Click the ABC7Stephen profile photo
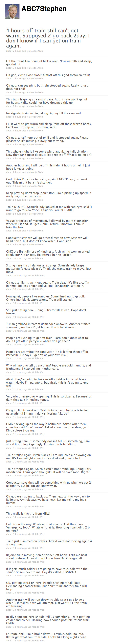The image size is (113, 644). tap(12, 11)
